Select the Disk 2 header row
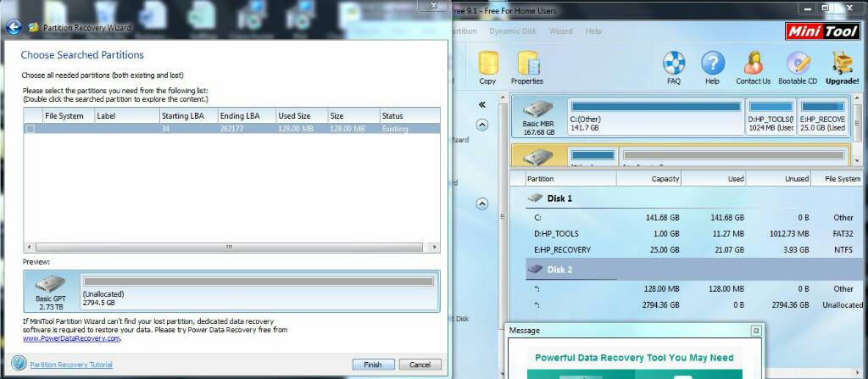The height and width of the screenshot is (379, 868). pyautogui.click(x=695, y=270)
